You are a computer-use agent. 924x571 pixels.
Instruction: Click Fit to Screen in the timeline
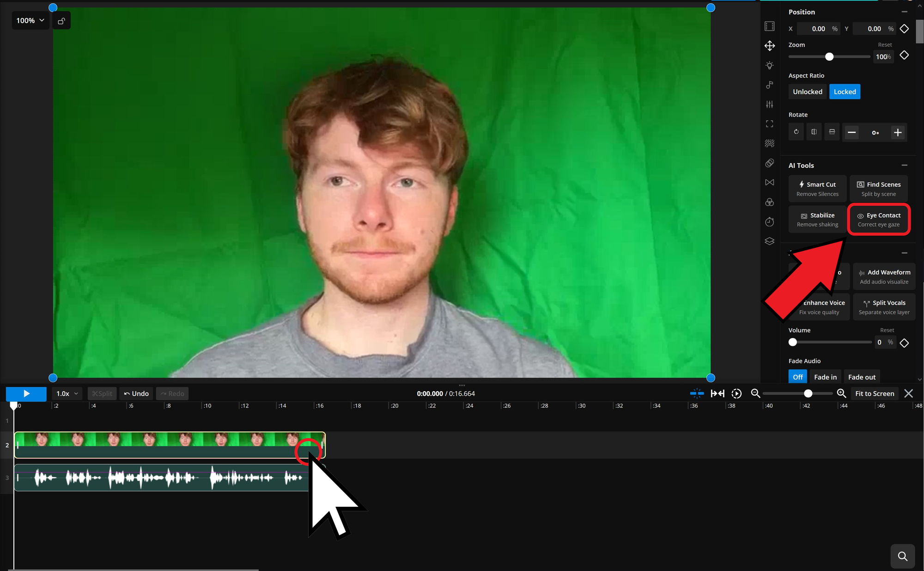click(874, 393)
